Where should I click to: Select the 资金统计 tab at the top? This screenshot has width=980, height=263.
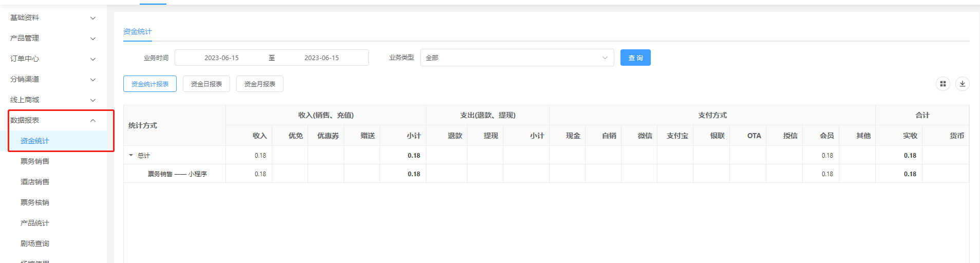(137, 31)
